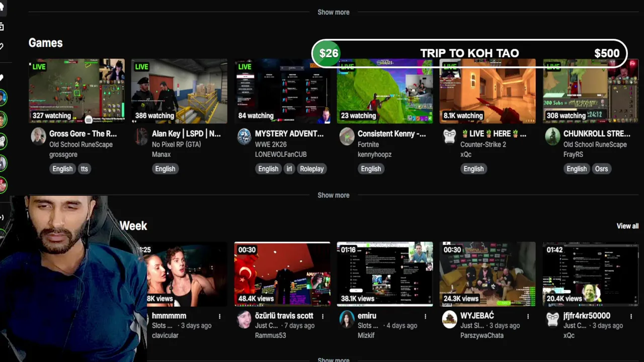
Task: Play the emiru clip thumbnail
Action: coord(384,274)
